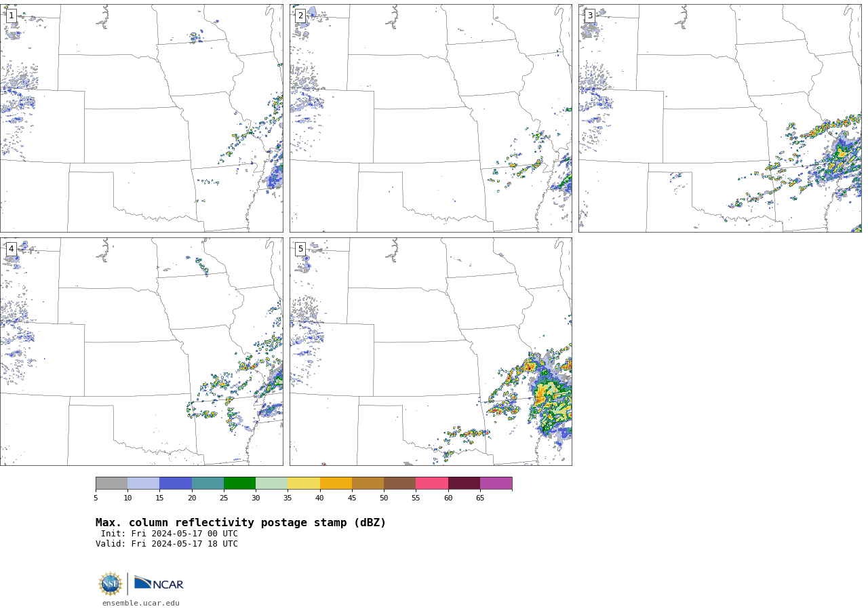Click the orange 40-45 dBZ swatch

tap(336, 484)
